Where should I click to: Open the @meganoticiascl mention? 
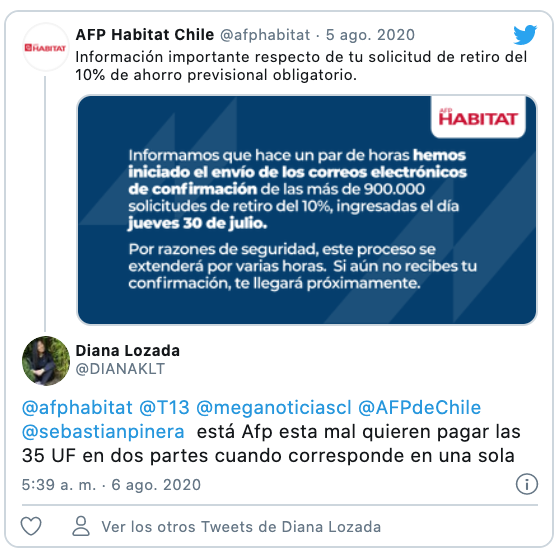274,407
